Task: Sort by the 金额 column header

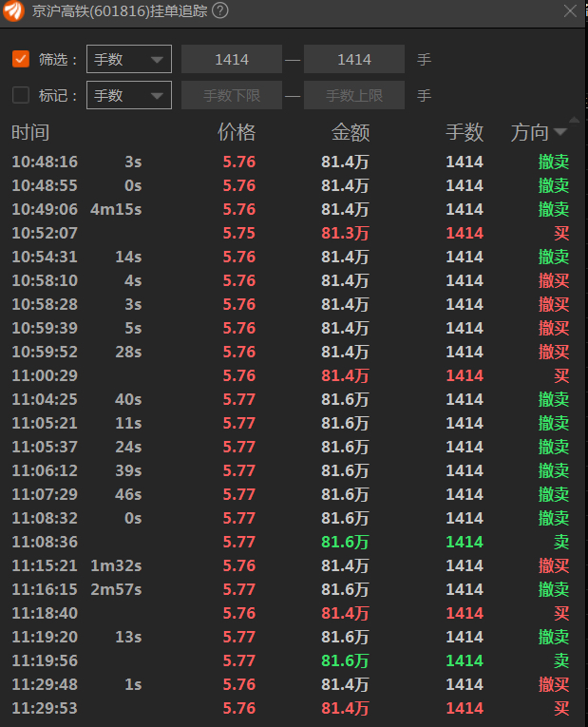Action: (351, 133)
